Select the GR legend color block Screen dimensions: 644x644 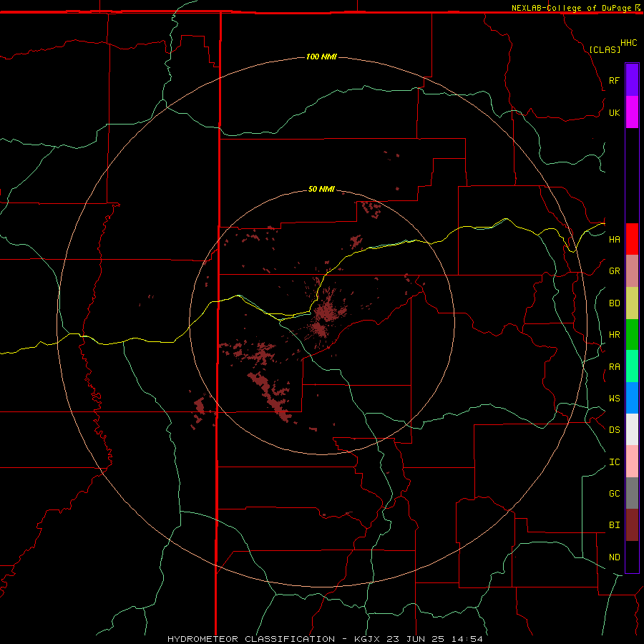(632, 271)
